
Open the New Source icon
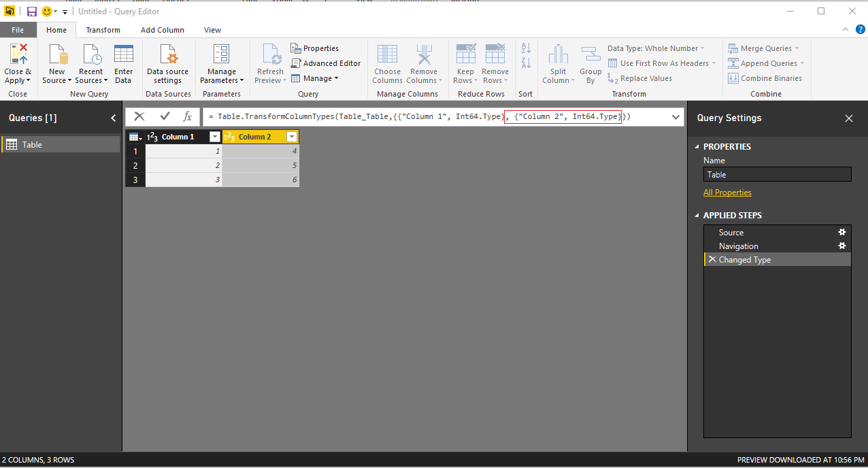[57, 54]
